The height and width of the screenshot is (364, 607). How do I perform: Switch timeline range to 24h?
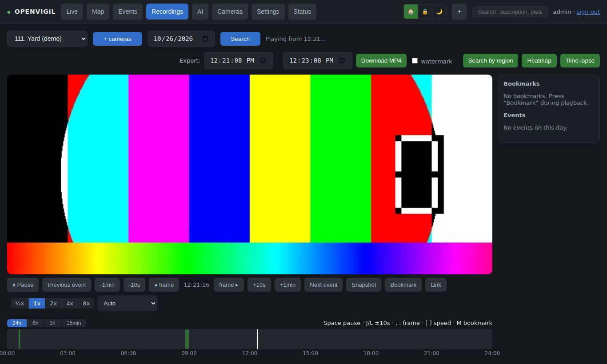point(17,323)
